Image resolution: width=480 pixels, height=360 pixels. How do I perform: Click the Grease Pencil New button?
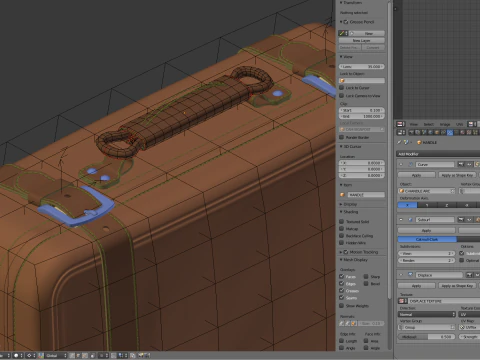(368, 33)
